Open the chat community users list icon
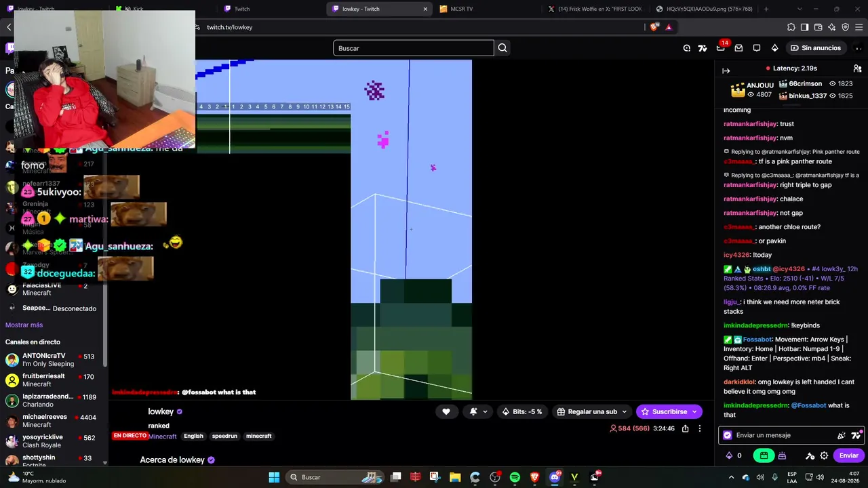Screen dimensions: 868x488 tap(857, 68)
